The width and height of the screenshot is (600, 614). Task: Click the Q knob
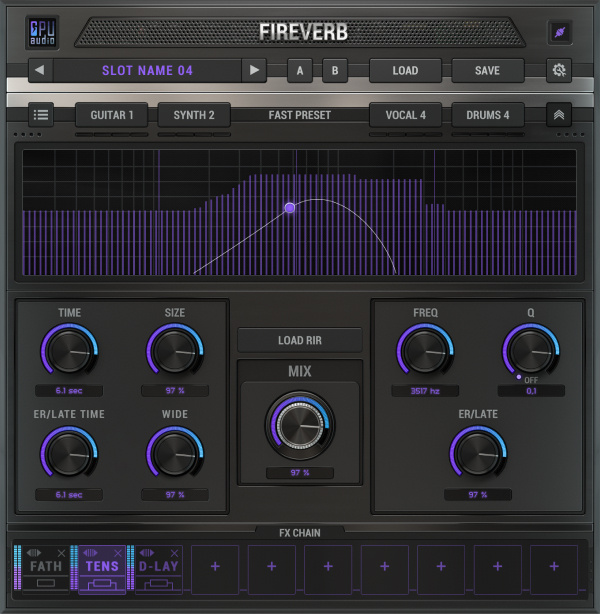[531, 350]
